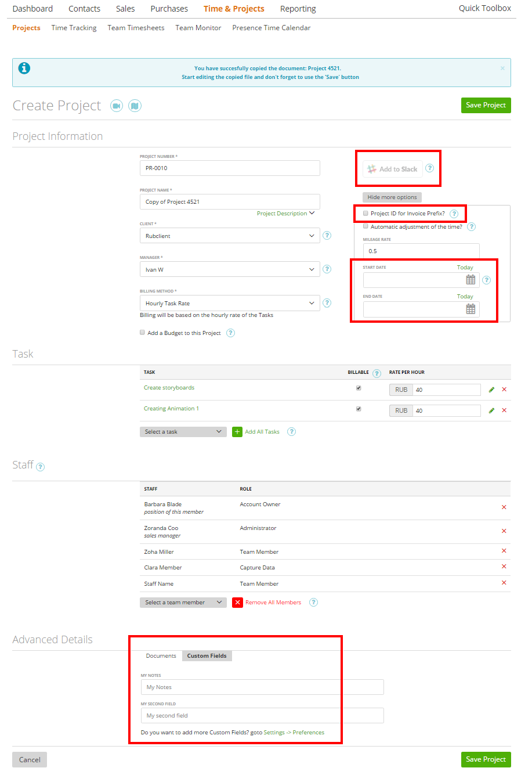Dismiss the copied document notification banner
The image size is (532, 775).
click(x=502, y=68)
